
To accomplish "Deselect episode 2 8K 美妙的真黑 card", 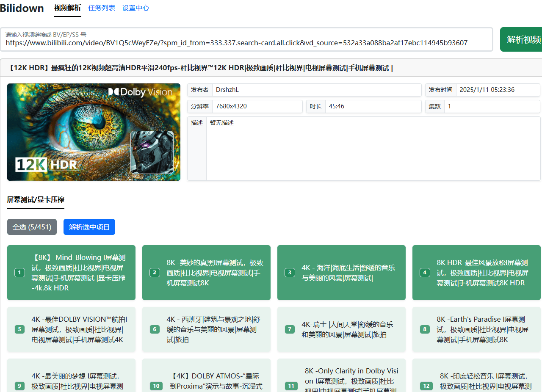I will (x=206, y=273).
